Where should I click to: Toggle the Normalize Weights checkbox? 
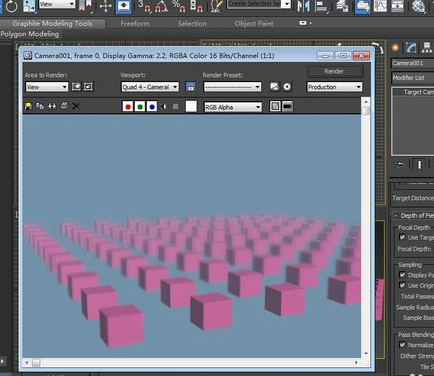click(402, 345)
